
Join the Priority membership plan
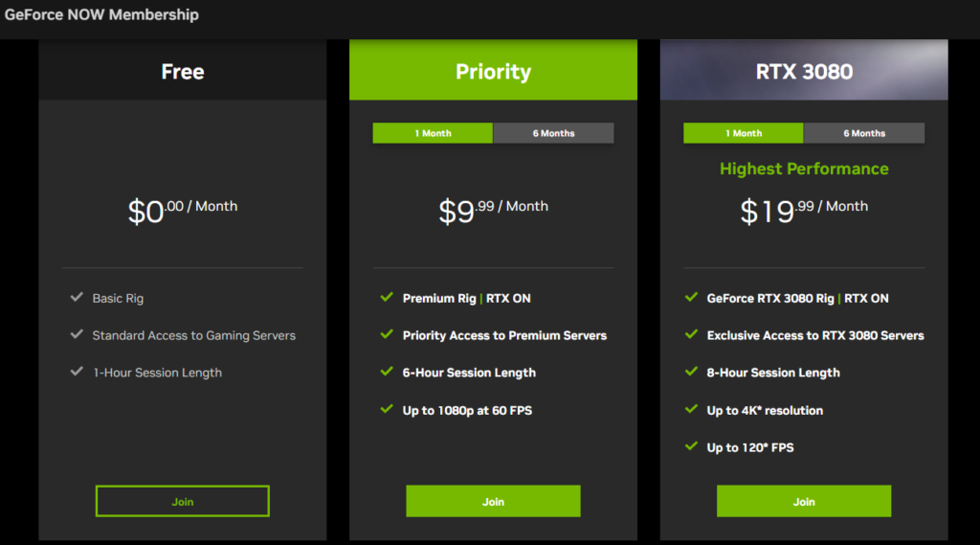coord(493,501)
